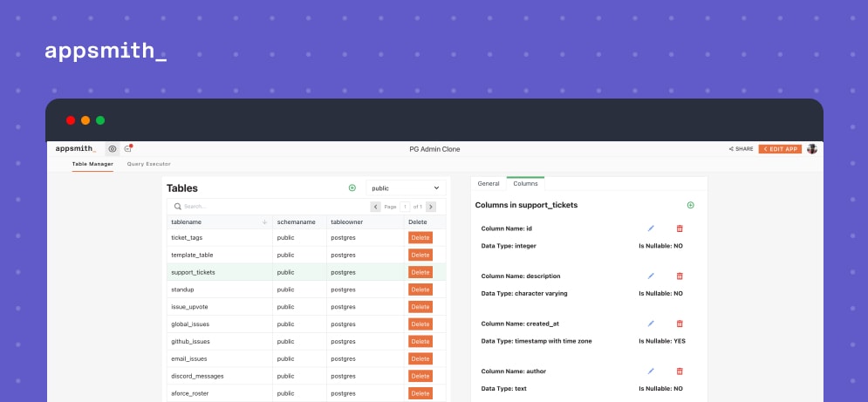Delete the author column trash icon

(680, 371)
